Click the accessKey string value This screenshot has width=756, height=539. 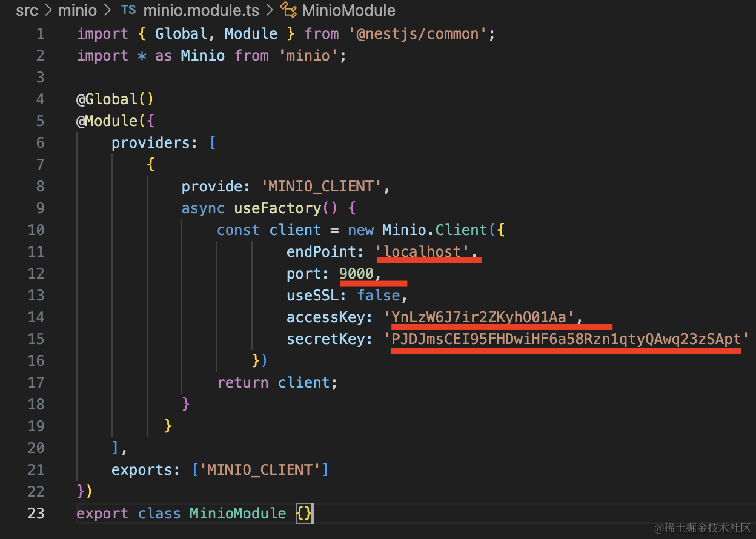click(479, 317)
